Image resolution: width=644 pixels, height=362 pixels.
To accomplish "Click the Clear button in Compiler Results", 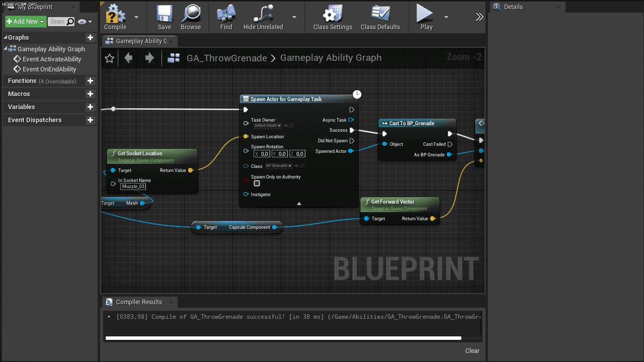I will point(472,351).
